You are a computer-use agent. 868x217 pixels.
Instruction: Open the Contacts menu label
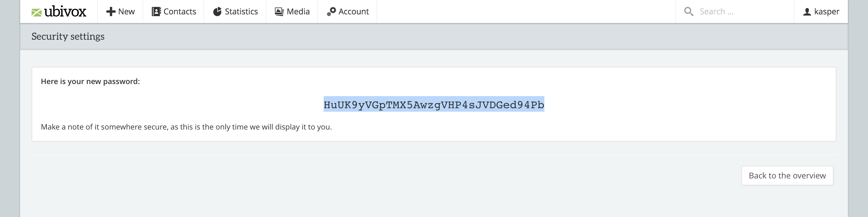coord(180,12)
